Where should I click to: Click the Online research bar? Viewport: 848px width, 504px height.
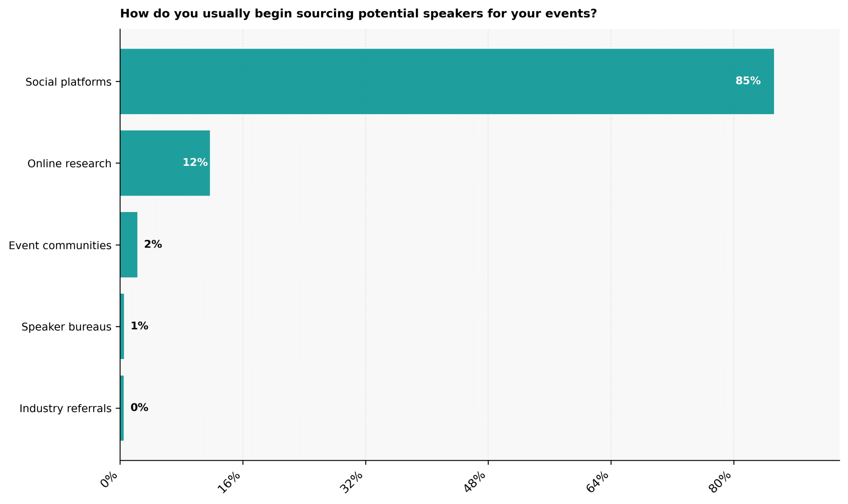[165, 163]
